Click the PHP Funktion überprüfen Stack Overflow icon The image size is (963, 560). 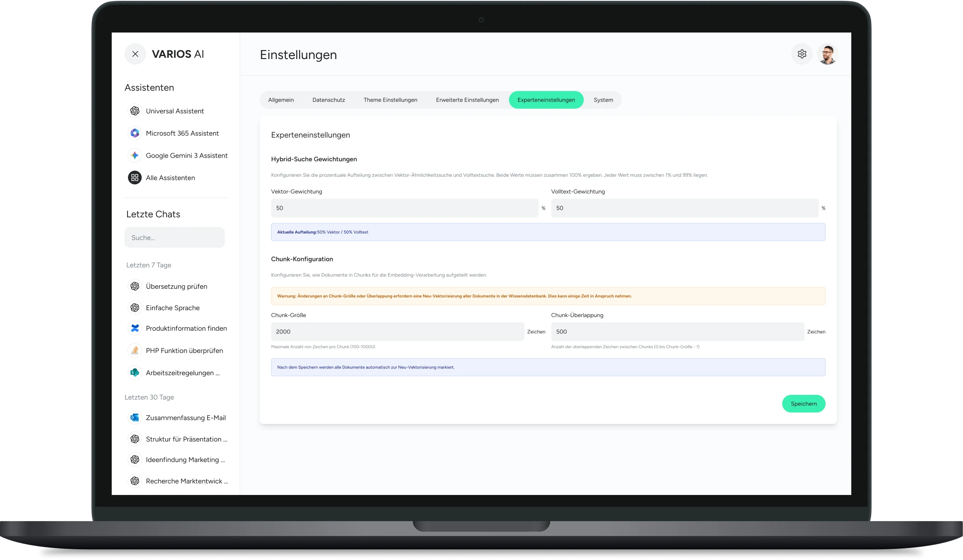tap(134, 350)
